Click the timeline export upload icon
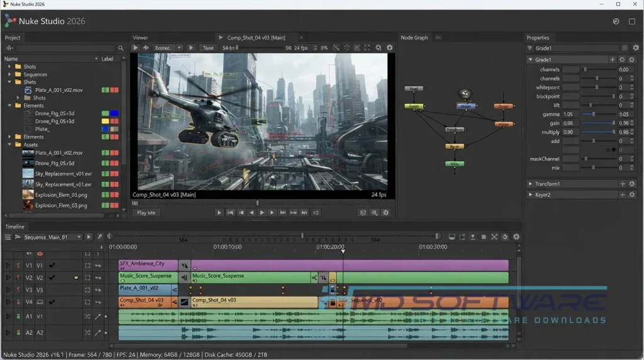The height and width of the screenshot is (360, 644). [473, 237]
